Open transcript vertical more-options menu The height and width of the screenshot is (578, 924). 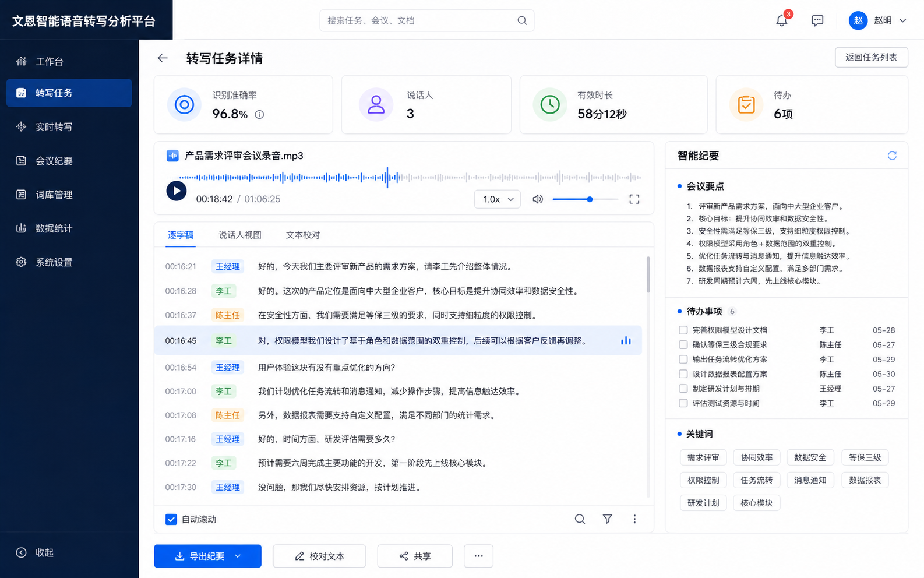(x=634, y=519)
